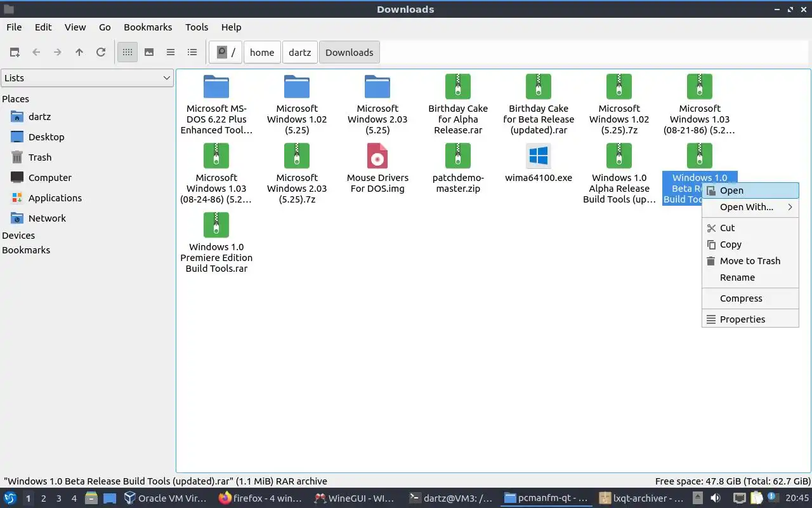
Task: Open the taskbar application menu icon
Action: 10,498
